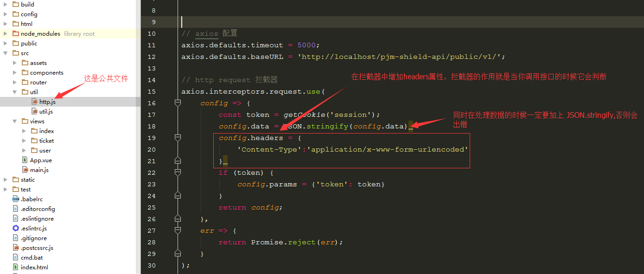
Task: Expand the index folder arrow under views
Action: coord(24,131)
